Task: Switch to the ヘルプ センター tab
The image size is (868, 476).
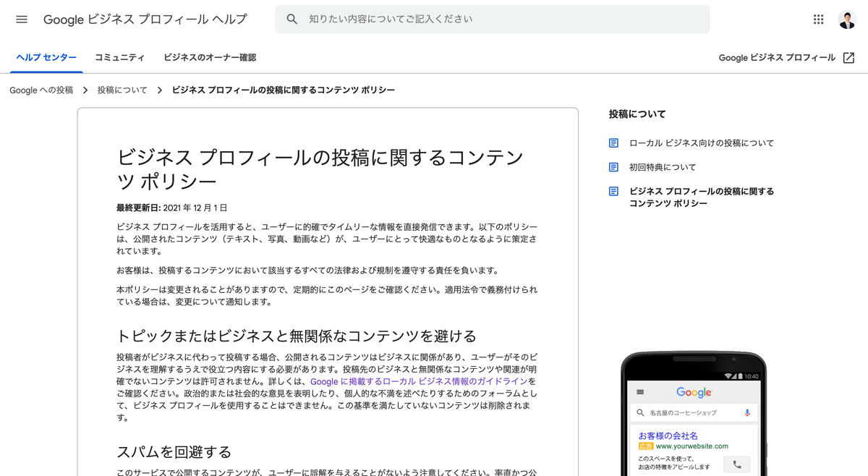Action: [46, 58]
